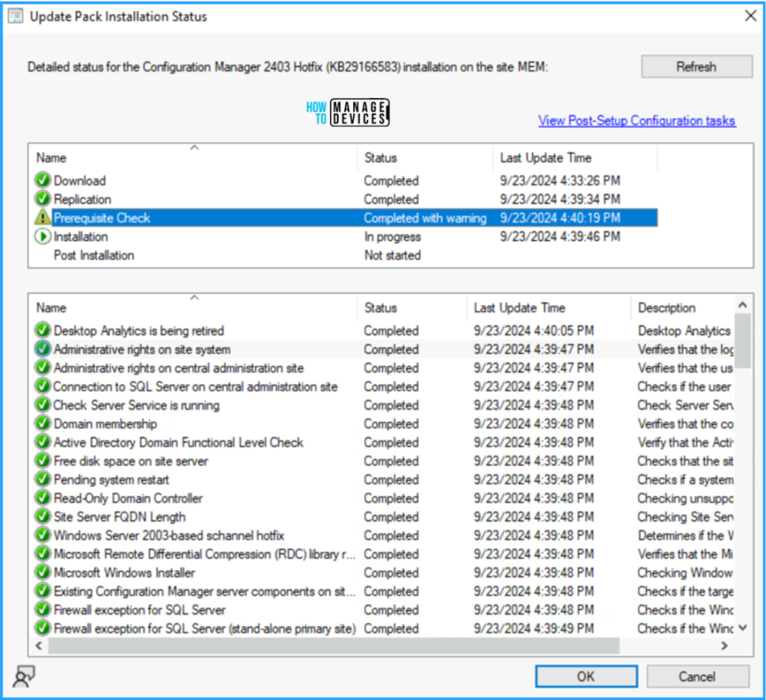766x700 pixels.
Task: Click check icon for Microsoft Windows Installer
Action: tap(43, 572)
